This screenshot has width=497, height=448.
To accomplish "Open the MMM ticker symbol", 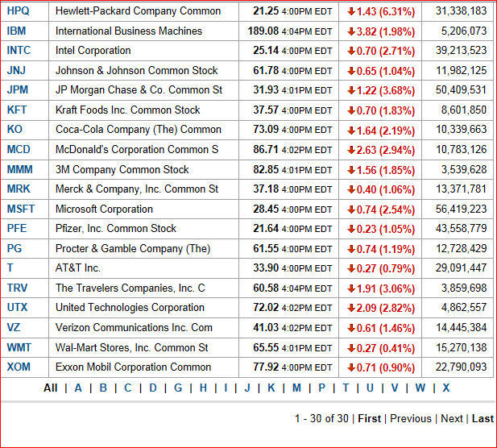I will pyautogui.click(x=20, y=170).
